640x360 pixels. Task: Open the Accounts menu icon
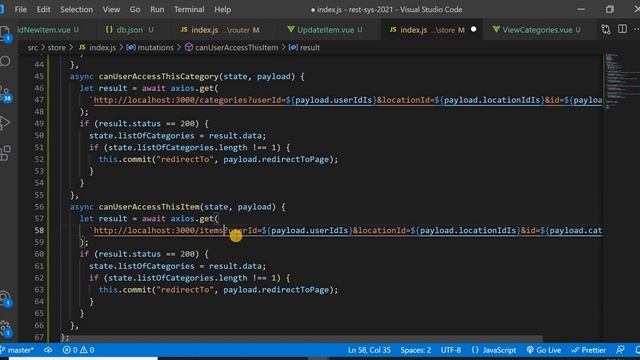point(5,298)
